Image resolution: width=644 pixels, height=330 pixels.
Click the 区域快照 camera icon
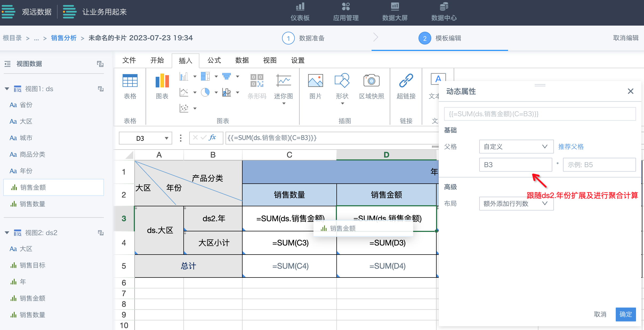(371, 81)
